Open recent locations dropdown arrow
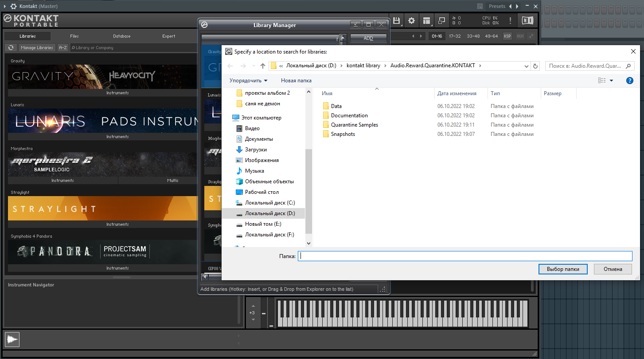This screenshot has height=359, width=644. point(253,66)
